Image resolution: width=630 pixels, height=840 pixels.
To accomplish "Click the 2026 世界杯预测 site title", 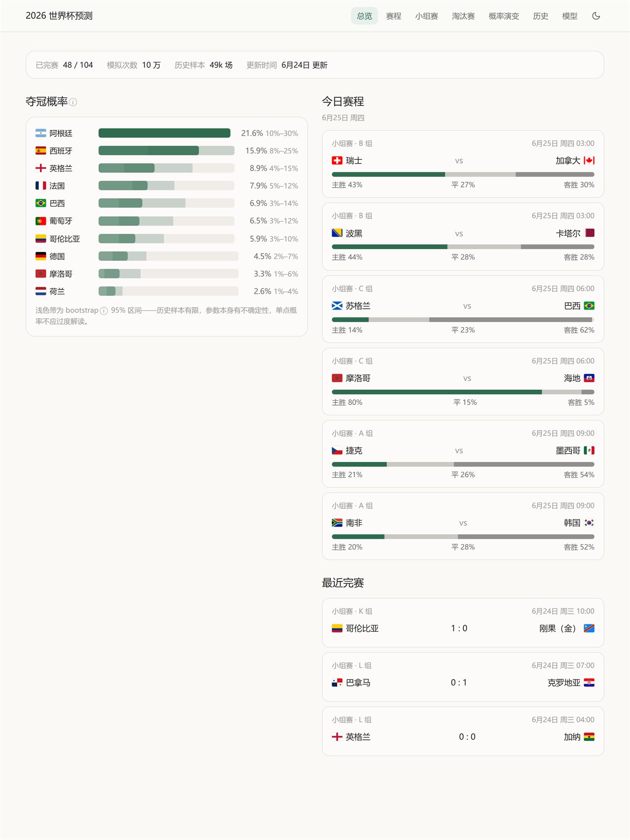I will click(59, 16).
